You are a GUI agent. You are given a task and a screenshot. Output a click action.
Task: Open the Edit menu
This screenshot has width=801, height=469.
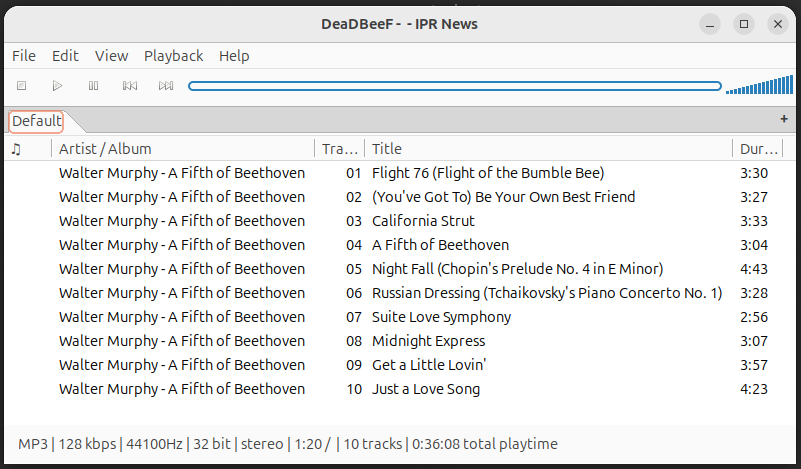(65, 56)
